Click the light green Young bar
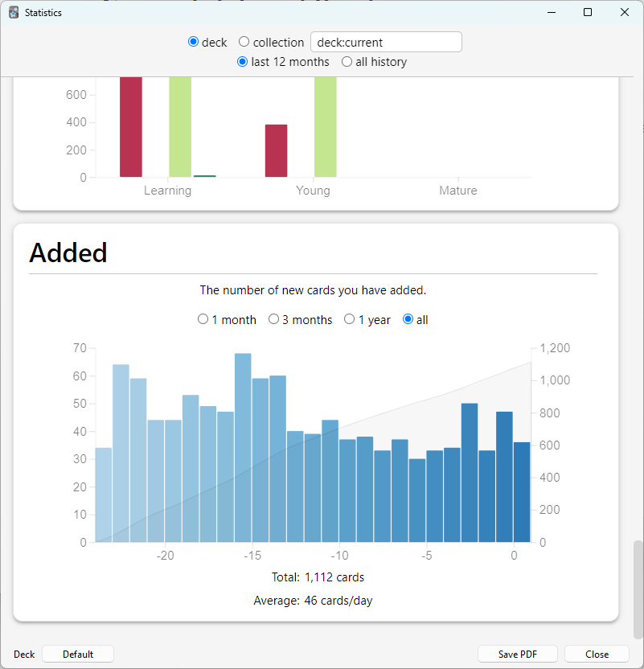 [x=326, y=127]
